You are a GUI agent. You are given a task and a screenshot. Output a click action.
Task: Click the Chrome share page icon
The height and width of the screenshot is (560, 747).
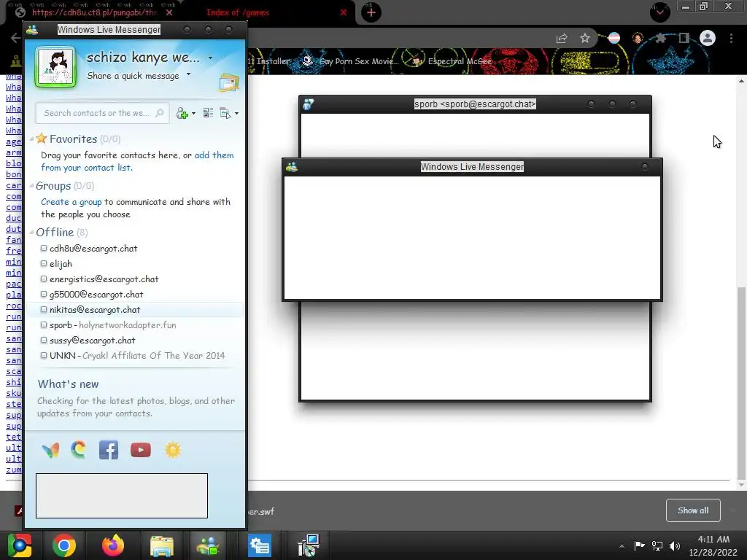pos(562,39)
